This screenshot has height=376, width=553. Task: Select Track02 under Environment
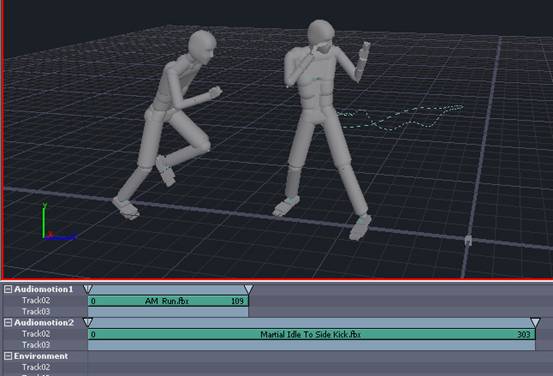tap(36, 367)
